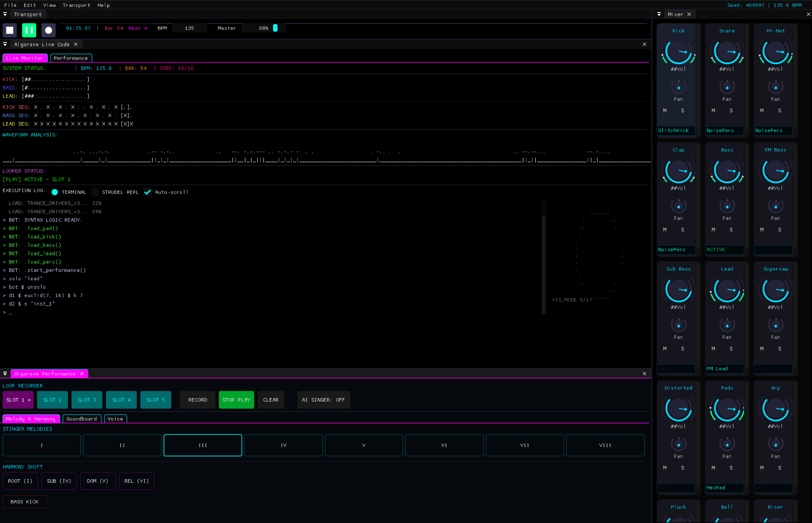The image size is (812, 523).
Task: Open the Mixer panel dropdown arrow
Action: [659, 14]
